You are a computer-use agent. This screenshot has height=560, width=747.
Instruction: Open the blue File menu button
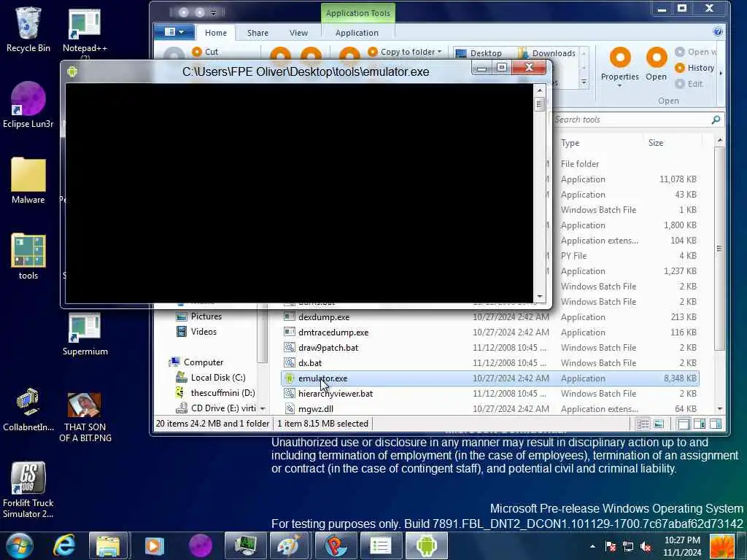[174, 32]
